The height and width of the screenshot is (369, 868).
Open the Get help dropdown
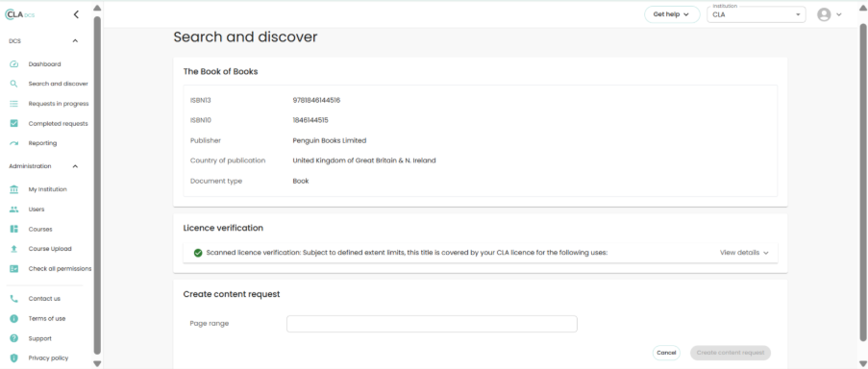(672, 14)
